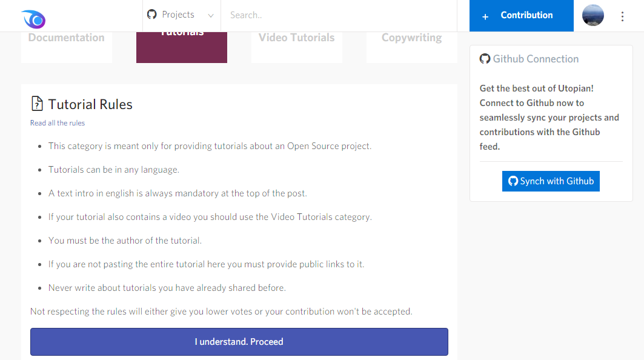Expand the Projects dropdown chevron

pyautogui.click(x=211, y=16)
